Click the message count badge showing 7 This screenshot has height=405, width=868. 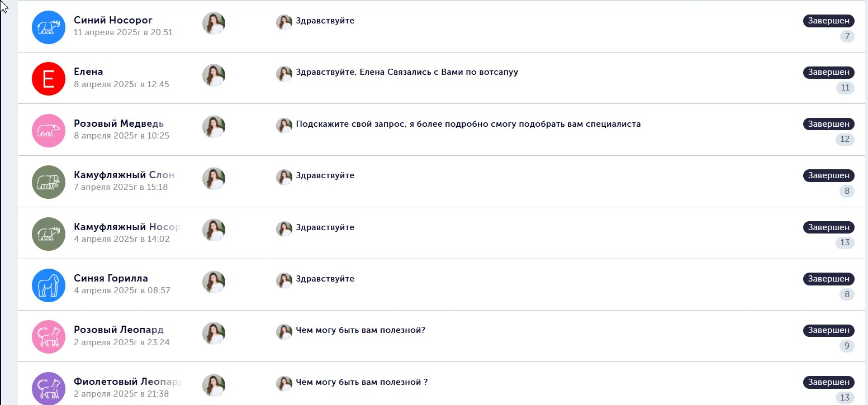pyautogui.click(x=847, y=36)
